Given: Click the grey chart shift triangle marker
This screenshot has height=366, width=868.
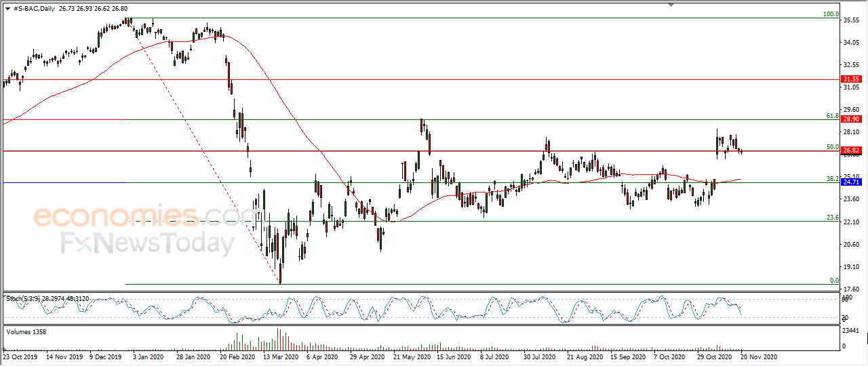Looking at the screenshot, I should [671, 5].
